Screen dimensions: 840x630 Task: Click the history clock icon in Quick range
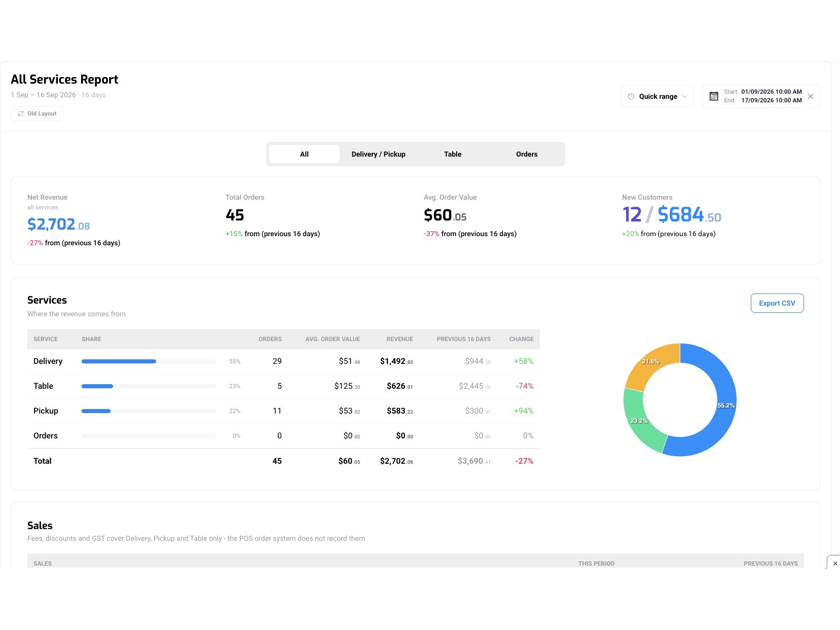[631, 96]
